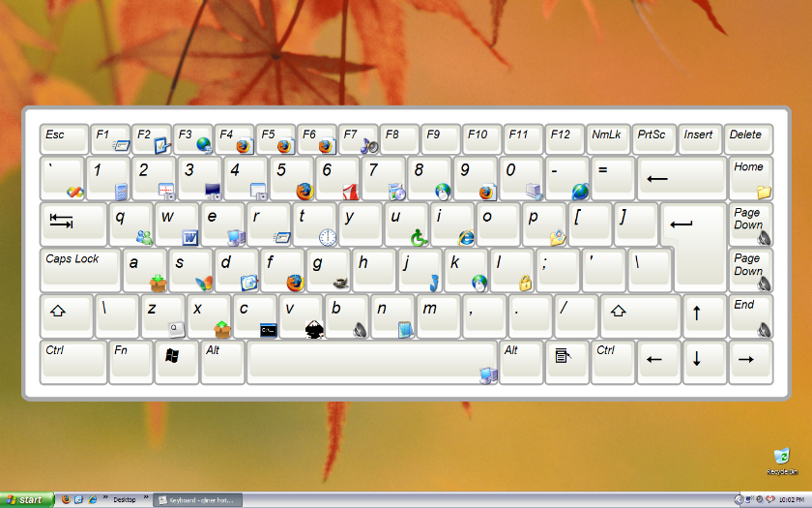Screen dimensions: 812x508
Task: Click the up arrow key
Action: click(x=705, y=315)
